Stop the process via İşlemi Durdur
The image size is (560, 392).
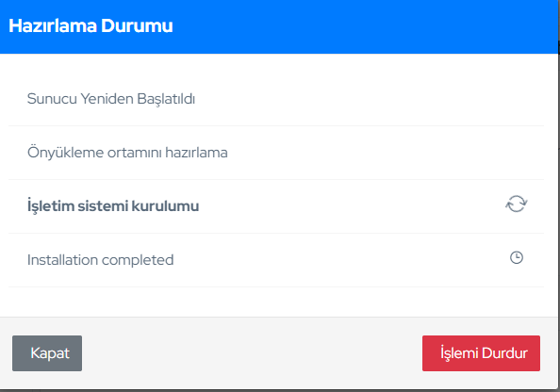(481, 353)
